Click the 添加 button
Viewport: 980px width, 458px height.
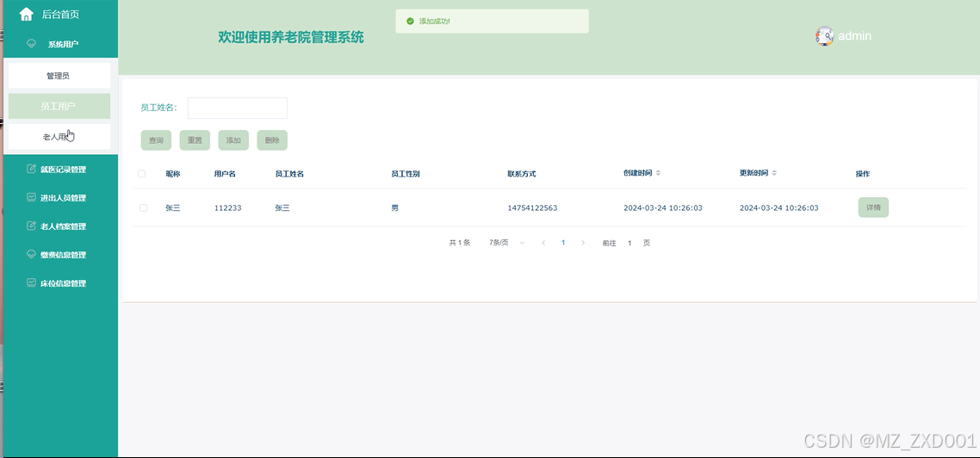pos(233,140)
